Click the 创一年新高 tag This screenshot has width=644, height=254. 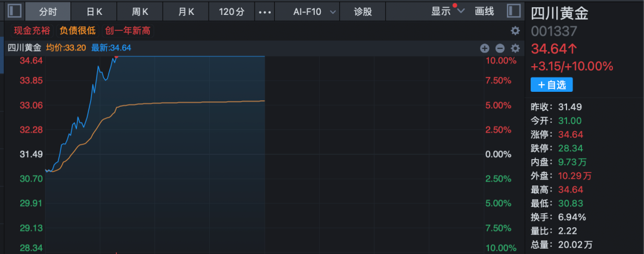click(129, 30)
